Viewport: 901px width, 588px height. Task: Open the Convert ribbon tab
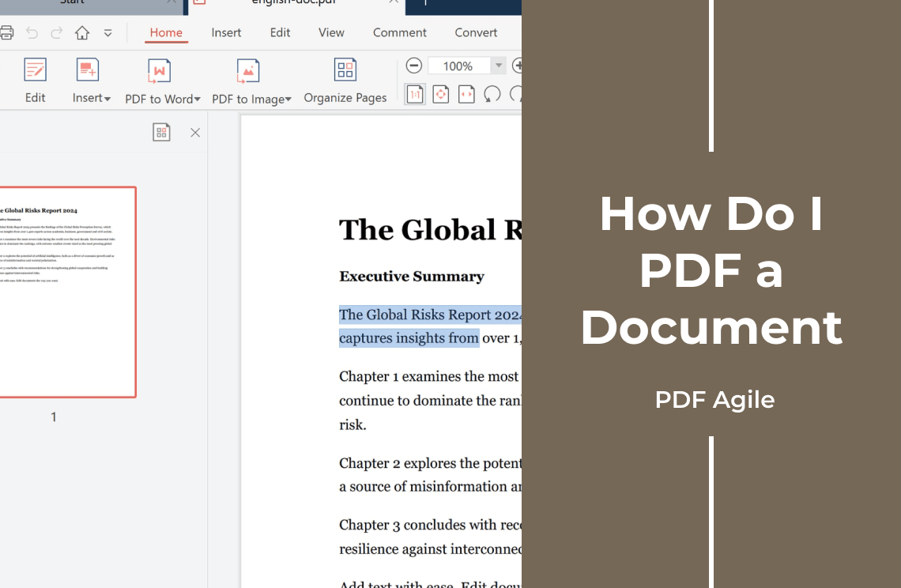(476, 32)
